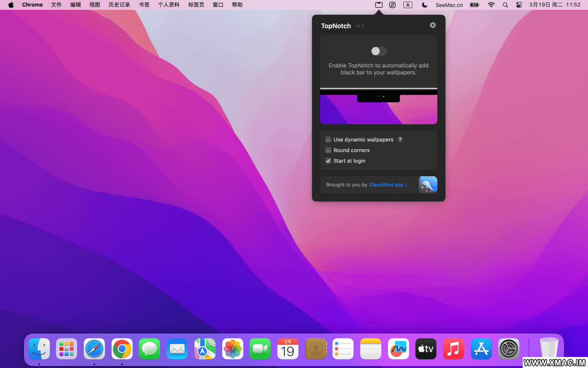Open the Apple menu
The width and height of the screenshot is (588, 368).
(11, 5)
